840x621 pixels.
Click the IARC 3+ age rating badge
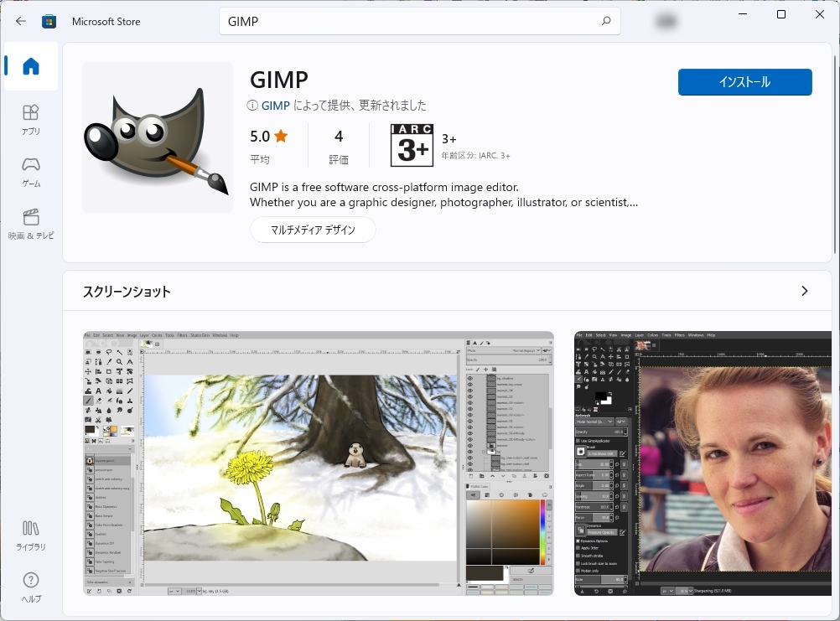[410, 145]
